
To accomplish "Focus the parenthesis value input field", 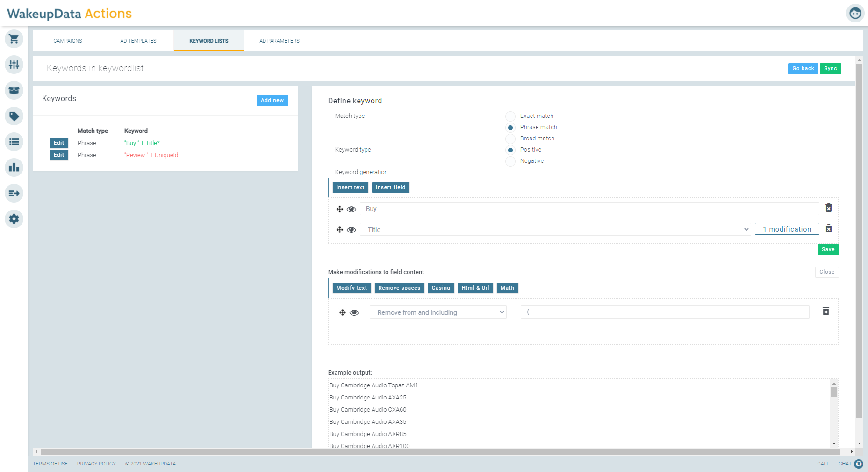I will click(x=665, y=312).
